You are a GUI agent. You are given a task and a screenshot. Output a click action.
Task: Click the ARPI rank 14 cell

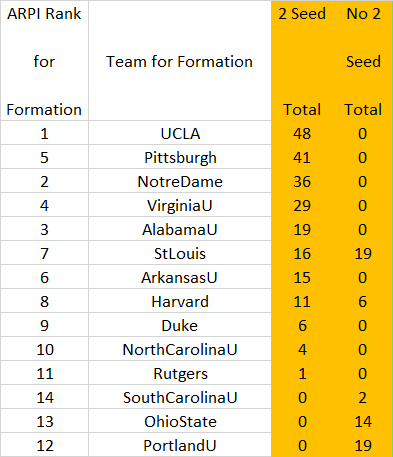click(x=44, y=397)
